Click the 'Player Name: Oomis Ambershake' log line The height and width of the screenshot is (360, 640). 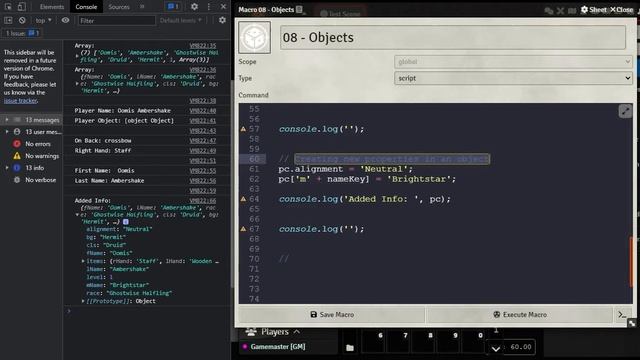pos(122,111)
